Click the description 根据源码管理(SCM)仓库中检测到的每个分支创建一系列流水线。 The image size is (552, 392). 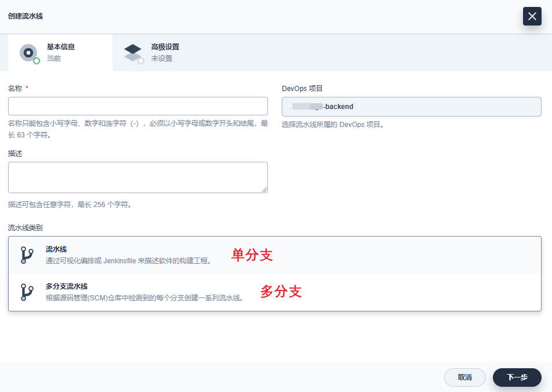pyautogui.click(x=144, y=298)
